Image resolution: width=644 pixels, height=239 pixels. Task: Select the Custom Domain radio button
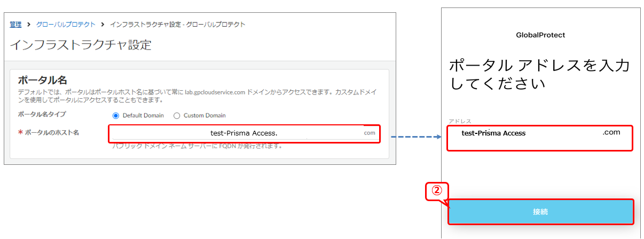177,115
